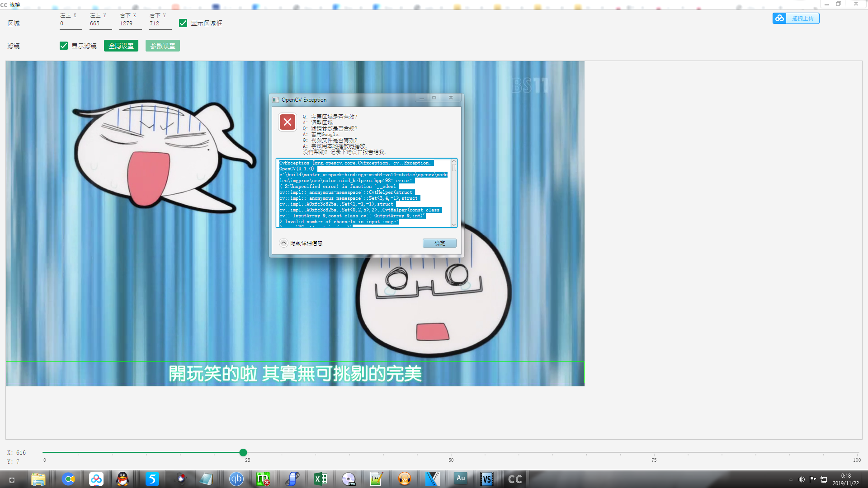Open the Baidu Netdisk taskbar icon
Viewport: 868px width, 488px height.
96,479
